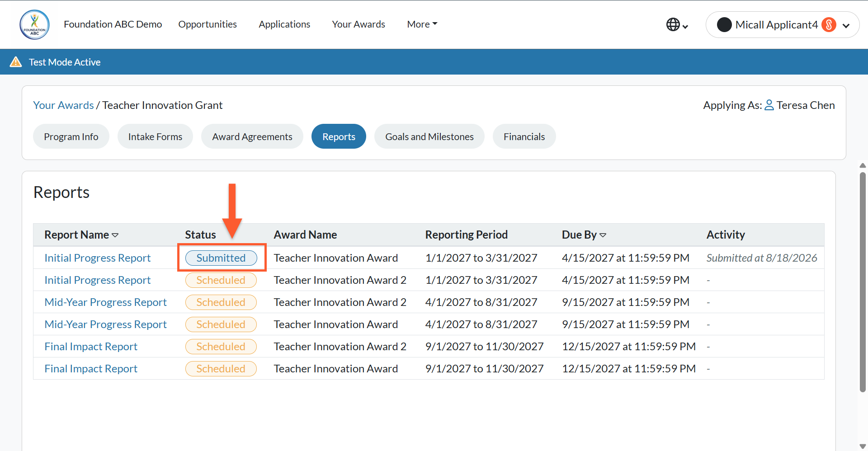The height and width of the screenshot is (451, 868).
Task: Click the Reporting Period column header
Action: [x=466, y=235]
